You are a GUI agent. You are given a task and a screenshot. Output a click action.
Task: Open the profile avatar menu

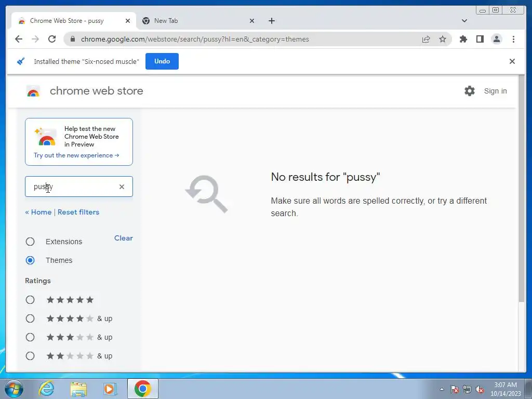pos(496,39)
